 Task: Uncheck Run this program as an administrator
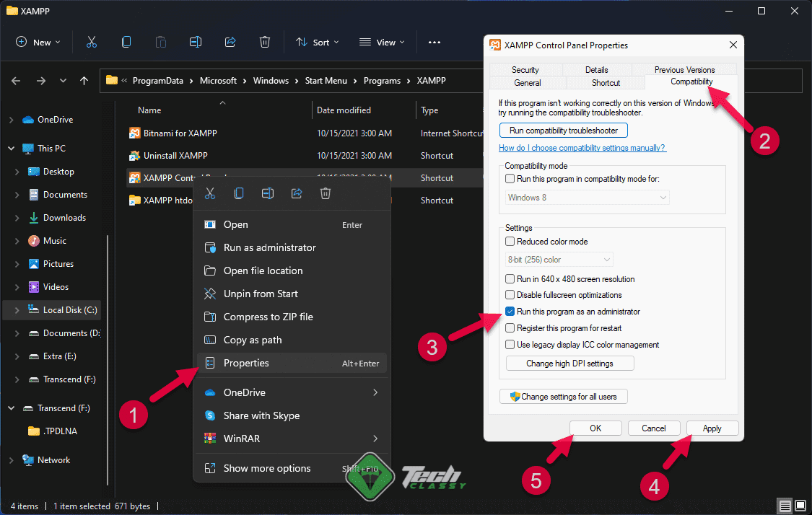510,312
